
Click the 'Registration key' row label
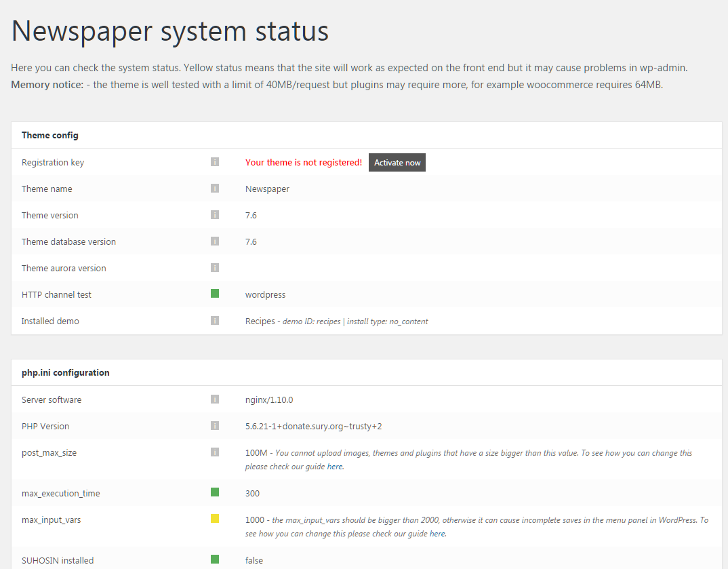52,163
